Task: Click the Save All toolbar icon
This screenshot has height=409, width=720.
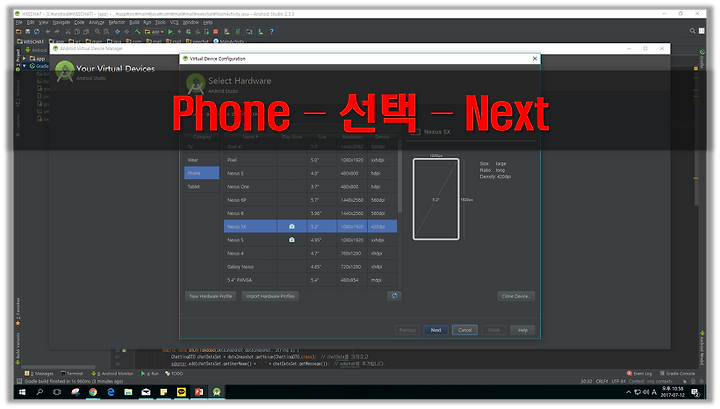Action: coord(28,32)
